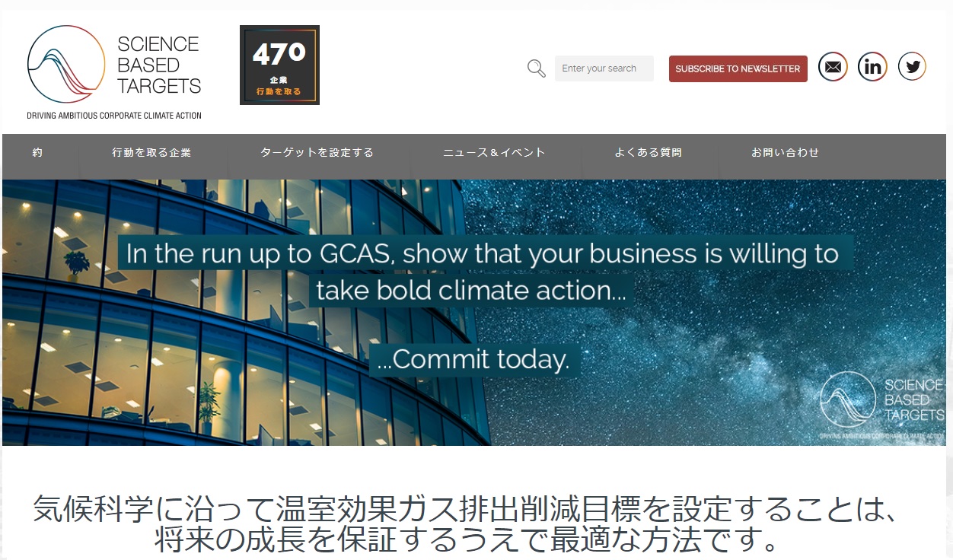Open the ニュース&イベント menu
953x560 pixels.
click(x=494, y=152)
